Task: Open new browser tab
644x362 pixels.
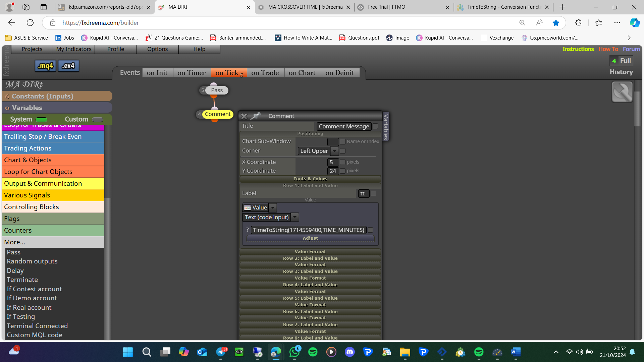Action: (562, 7)
